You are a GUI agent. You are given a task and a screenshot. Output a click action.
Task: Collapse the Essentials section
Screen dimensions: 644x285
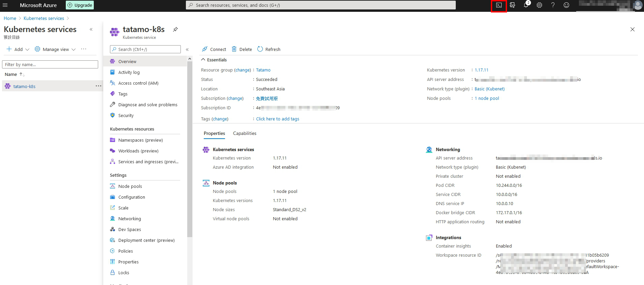[214, 60]
